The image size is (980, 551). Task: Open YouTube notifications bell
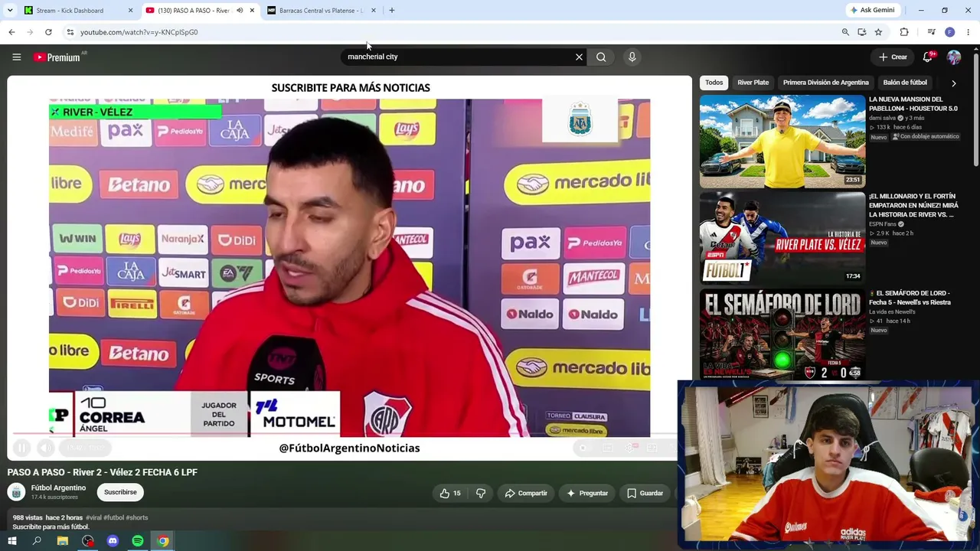(927, 57)
